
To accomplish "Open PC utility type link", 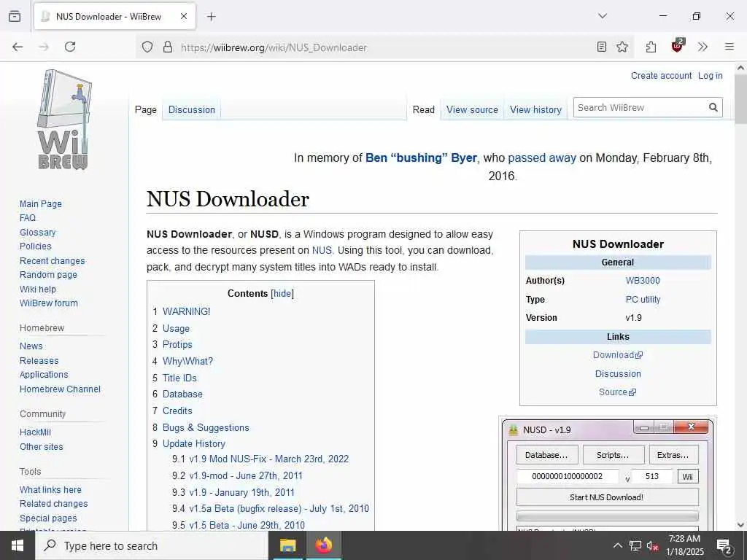I will 643,300.
